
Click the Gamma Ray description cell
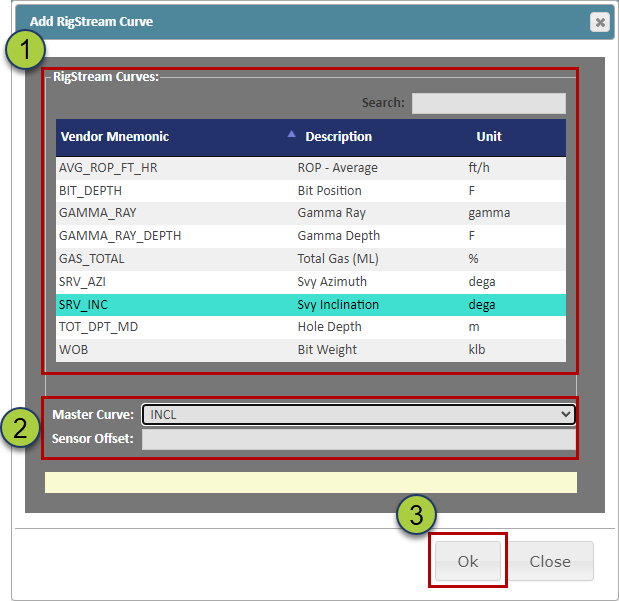[x=332, y=213]
